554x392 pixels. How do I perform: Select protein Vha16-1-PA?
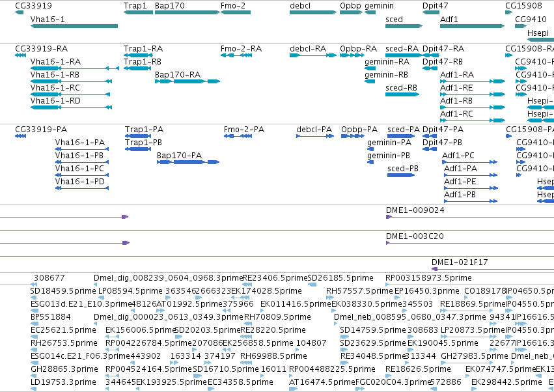click(82, 149)
